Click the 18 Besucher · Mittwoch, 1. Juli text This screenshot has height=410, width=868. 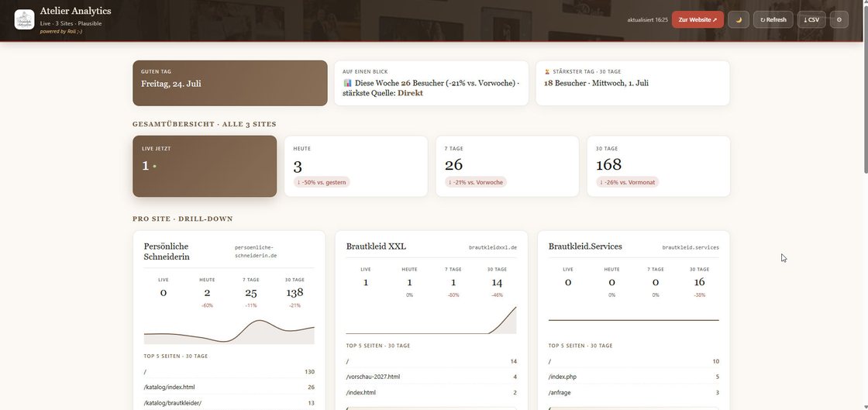[596, 83]
